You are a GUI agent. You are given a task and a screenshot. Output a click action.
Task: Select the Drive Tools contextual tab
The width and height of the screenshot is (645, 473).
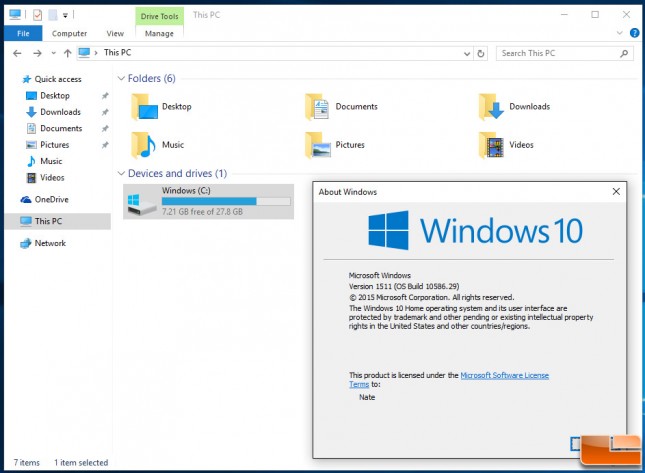click(160, 16)
